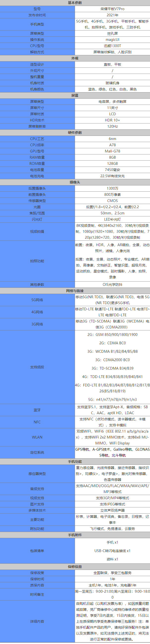The height and width of the screenshot is (644, 150).
Task: Click the 网络与链接 section header
Action: [x=75, y=291]
